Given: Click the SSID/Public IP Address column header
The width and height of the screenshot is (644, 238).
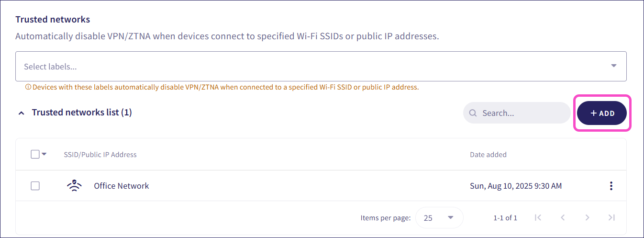Looking at the screenshot, I should [100, 155].
